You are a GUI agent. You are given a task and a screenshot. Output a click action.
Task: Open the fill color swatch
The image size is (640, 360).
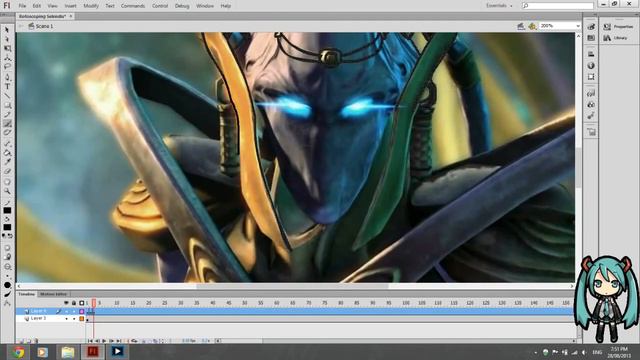7,227
